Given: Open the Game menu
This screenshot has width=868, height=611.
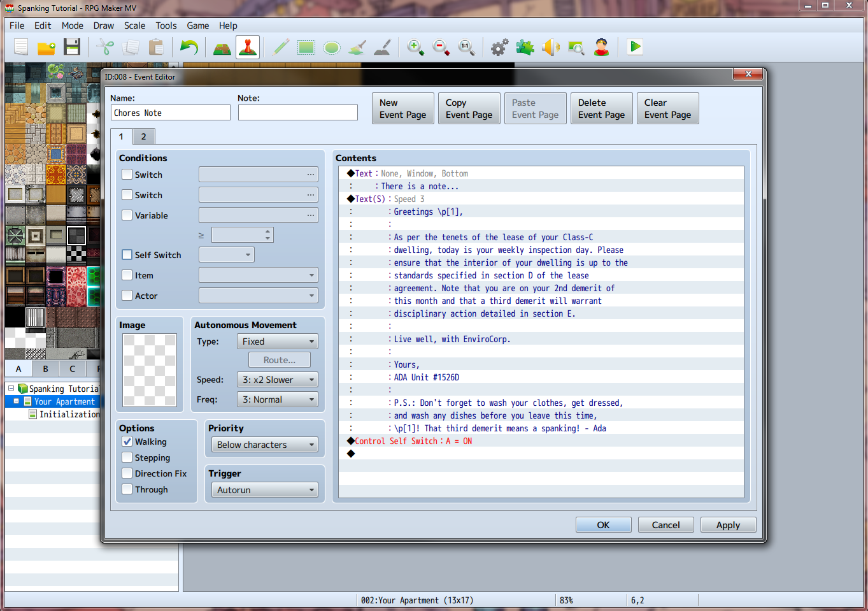Looking at the screenshot, I should pos(198,25).
